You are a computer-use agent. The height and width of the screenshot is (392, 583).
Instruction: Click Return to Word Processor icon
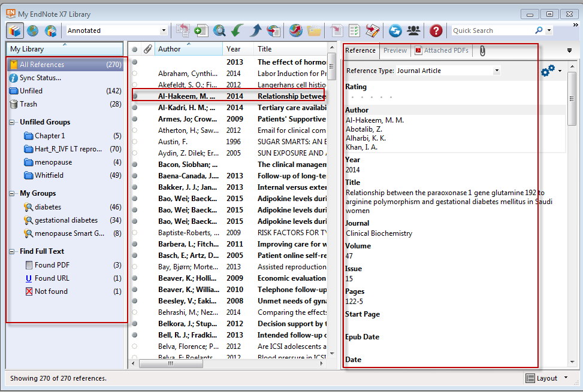(373, 31)
